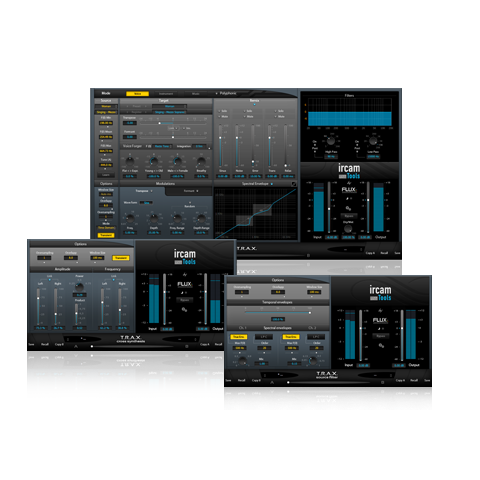Toggle the Spectral Envelope enable indicator

tap(272, 184)
